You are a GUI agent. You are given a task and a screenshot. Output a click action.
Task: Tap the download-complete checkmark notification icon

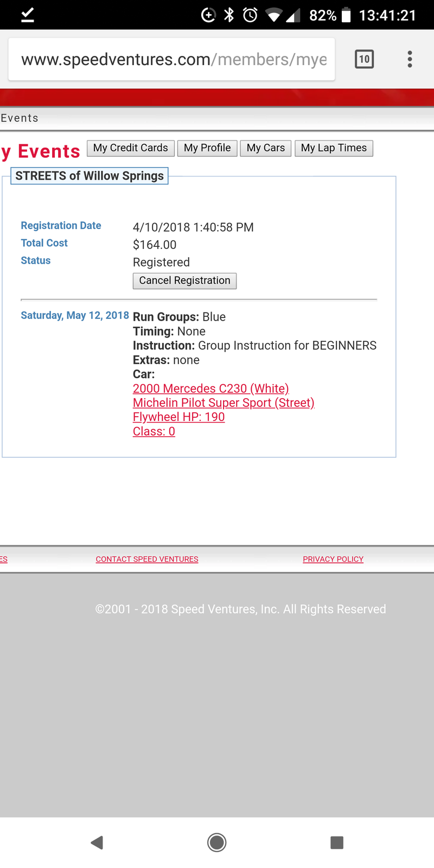[x=28, y=15]
